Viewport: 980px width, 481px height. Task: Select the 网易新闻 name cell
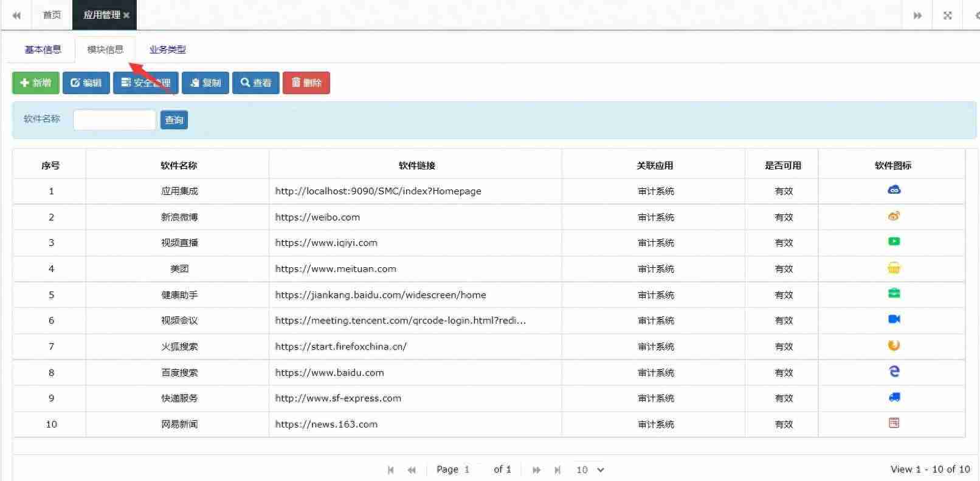tap(179, 424)
